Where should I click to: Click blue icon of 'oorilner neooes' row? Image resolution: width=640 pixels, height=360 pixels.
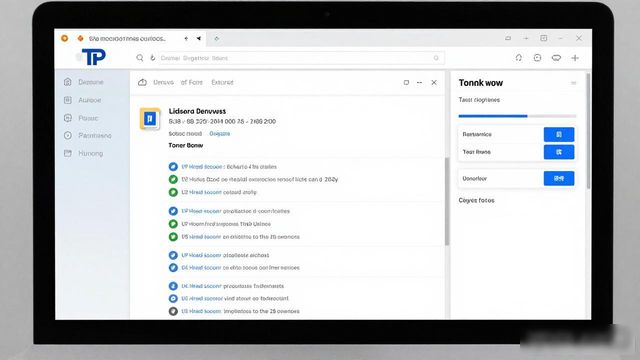click(173, 268)
